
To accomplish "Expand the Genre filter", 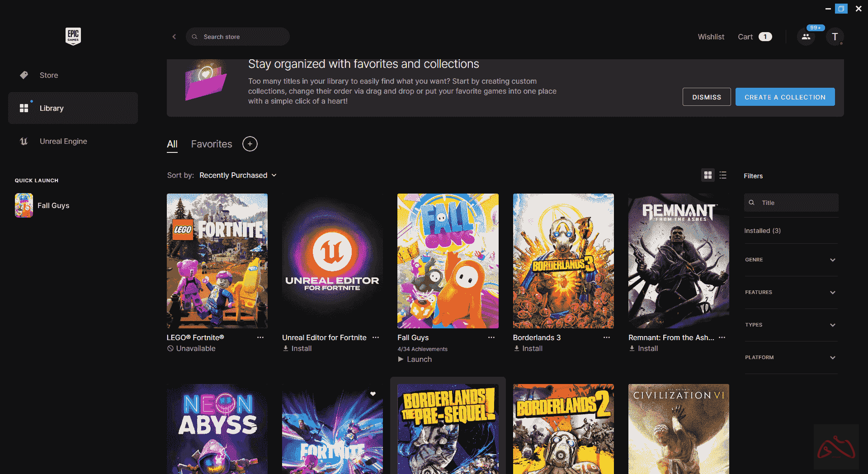I will (x=791, y=260).
